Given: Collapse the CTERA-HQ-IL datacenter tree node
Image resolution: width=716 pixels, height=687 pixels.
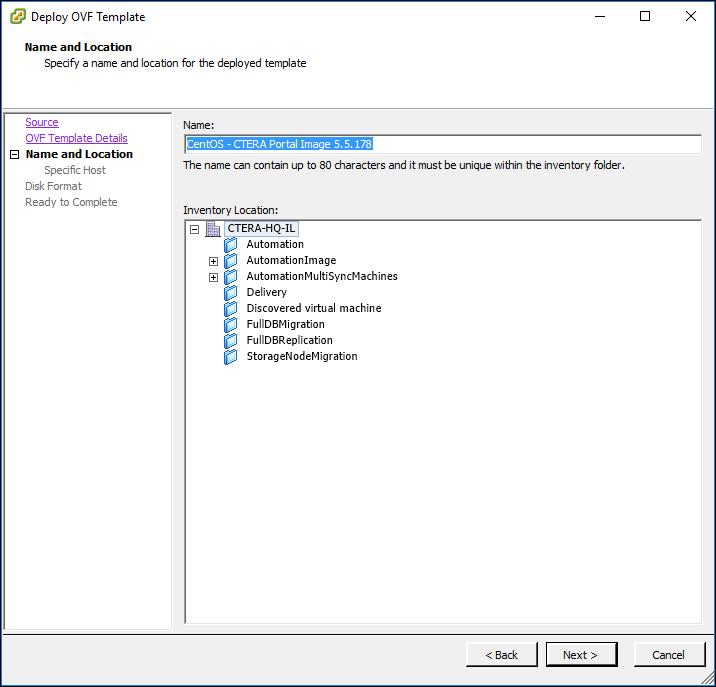Looking at the screenshot, I should tap(195, 229).
